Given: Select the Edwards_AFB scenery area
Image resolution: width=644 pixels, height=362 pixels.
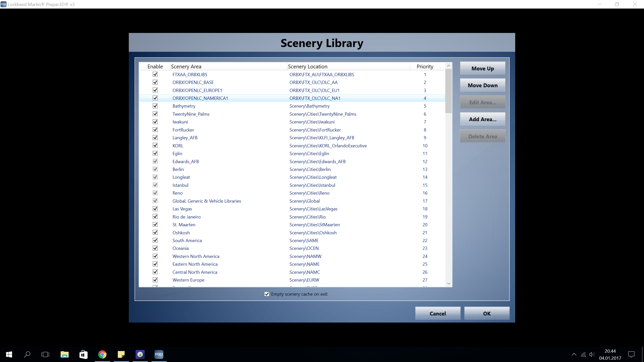Looking at the screenshot, I should 292,161.
